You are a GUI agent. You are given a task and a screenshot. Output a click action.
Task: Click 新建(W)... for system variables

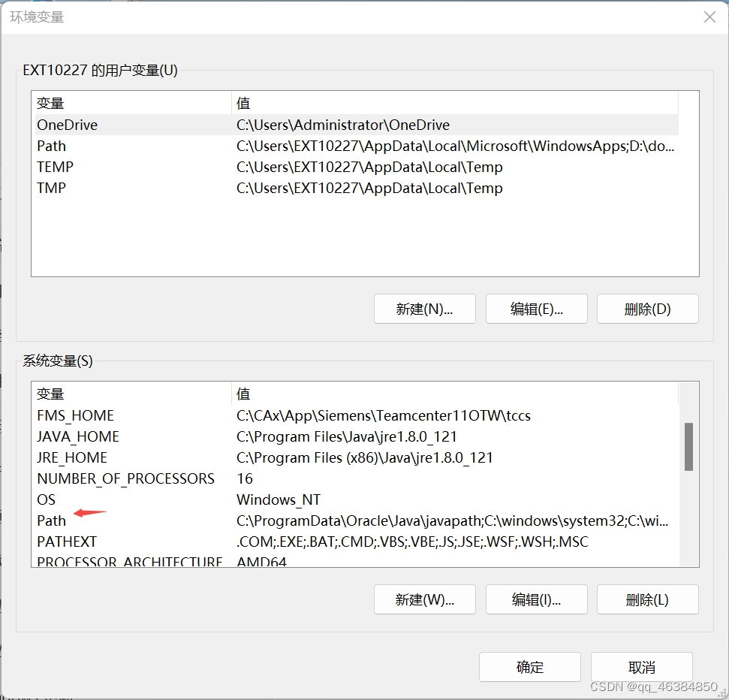(424, 599)
